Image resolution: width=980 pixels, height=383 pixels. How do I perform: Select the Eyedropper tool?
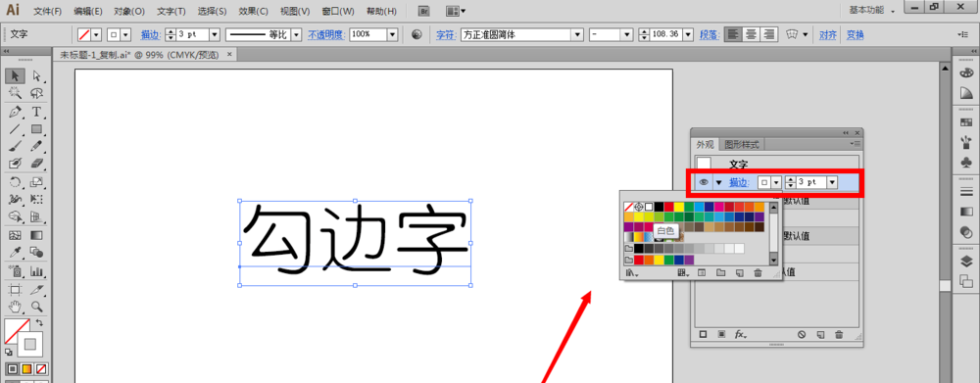(16, 253)
